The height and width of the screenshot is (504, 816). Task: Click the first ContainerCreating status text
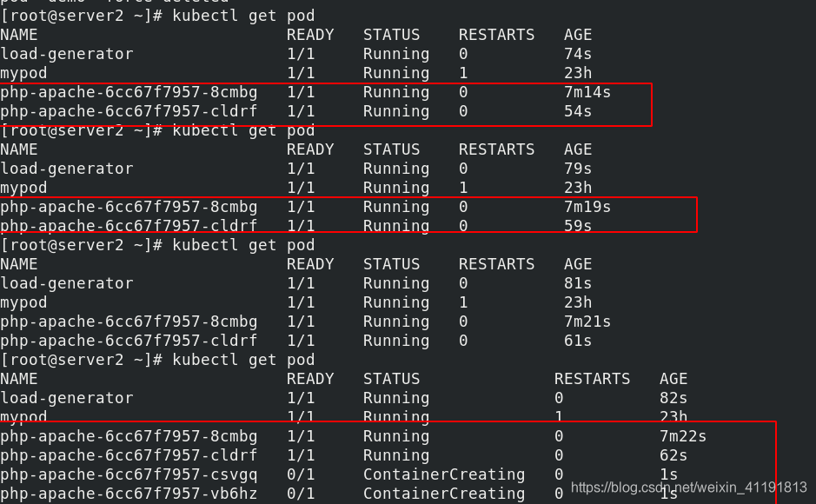click(444, 474)
